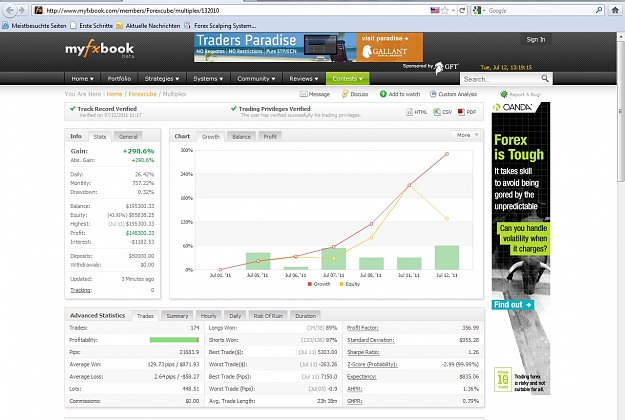
Task: Click the Home breadcrumb link
Action: pyautogui.click(x=114, y=94)
